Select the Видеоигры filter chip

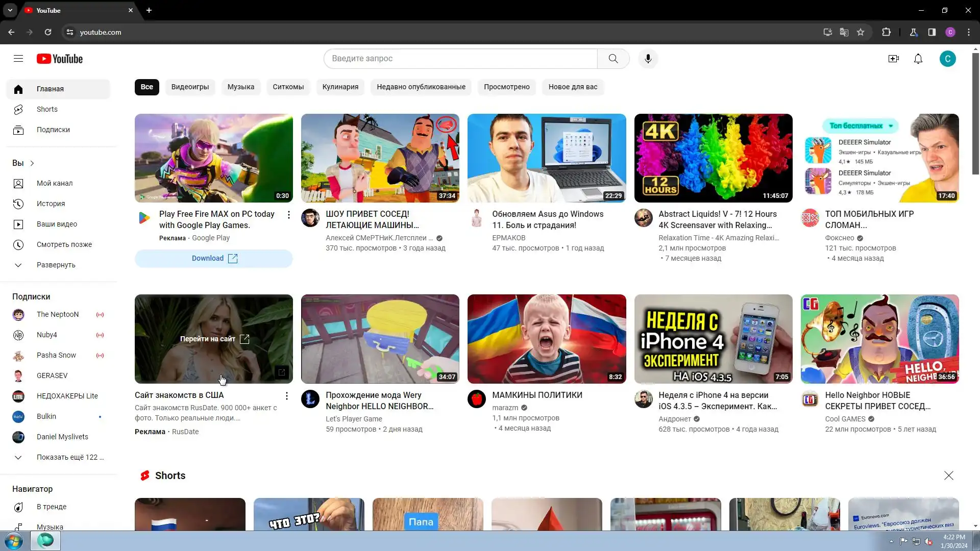click(x=190, y=87)
